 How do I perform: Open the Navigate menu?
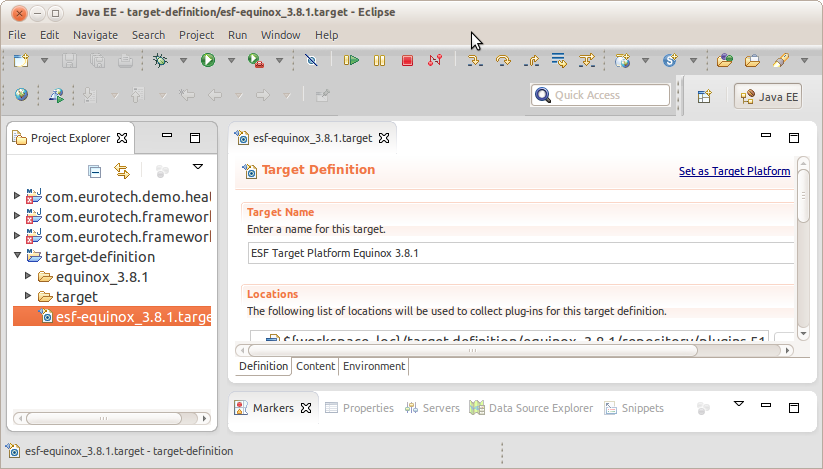click(x=95, y=35)
